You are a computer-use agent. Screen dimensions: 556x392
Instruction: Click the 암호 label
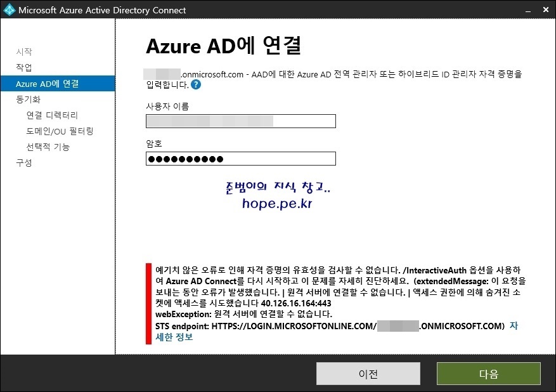pyautogui.click(x=154, y=143)
